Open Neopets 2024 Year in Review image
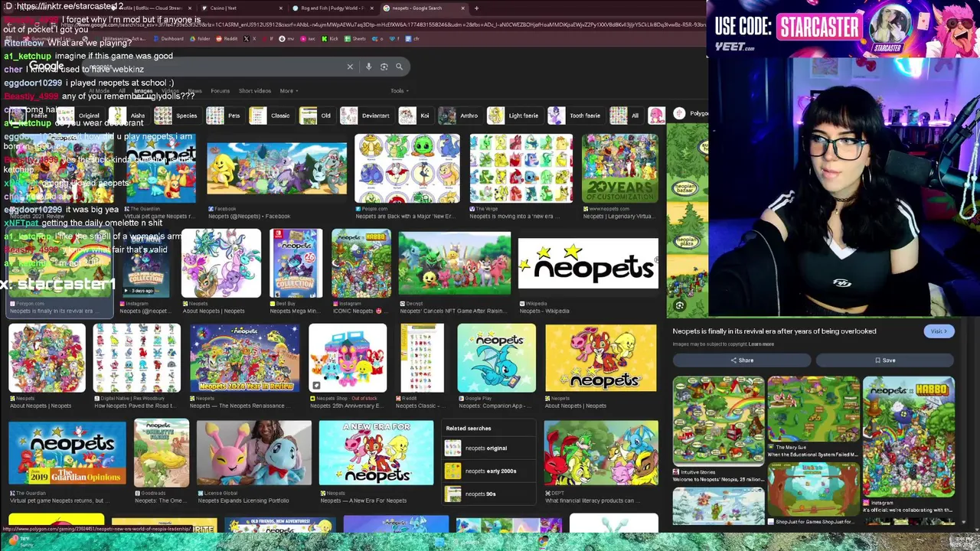The height and width of the screenshot is (551, 980). (x=245, y=358)
